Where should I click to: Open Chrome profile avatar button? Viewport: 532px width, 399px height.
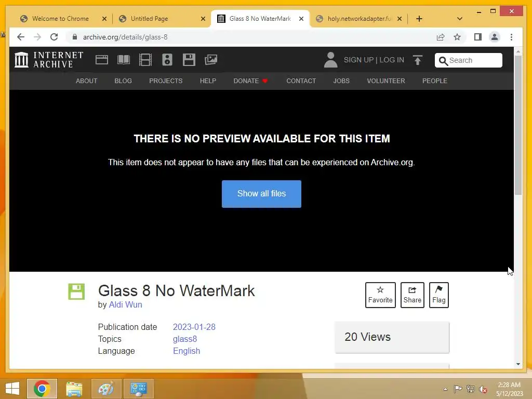click(495, 37)
